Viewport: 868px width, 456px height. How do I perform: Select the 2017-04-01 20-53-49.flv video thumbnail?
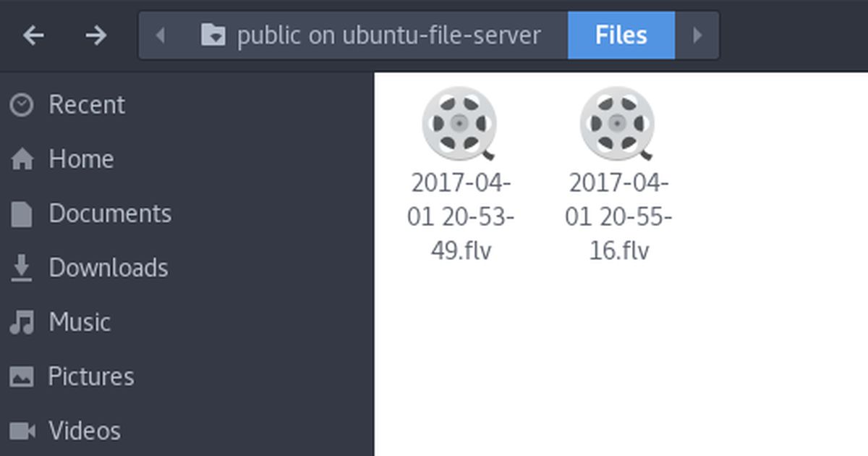tap(460, 123)
